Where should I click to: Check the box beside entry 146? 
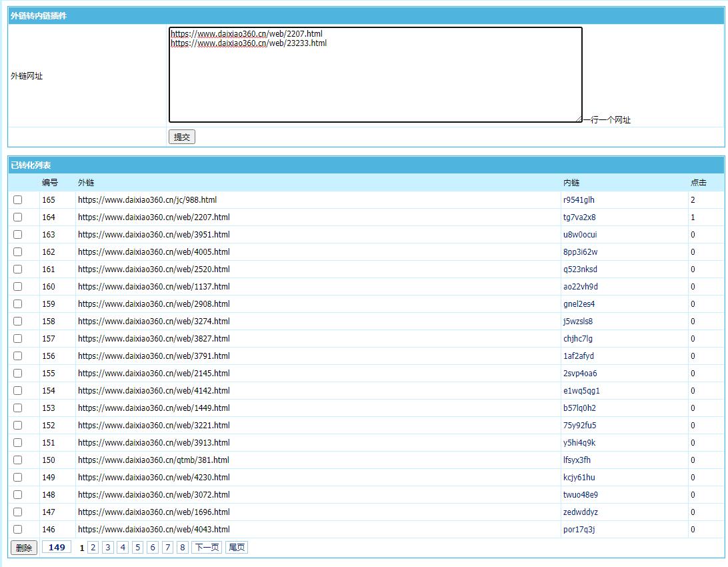pos(18,529)
